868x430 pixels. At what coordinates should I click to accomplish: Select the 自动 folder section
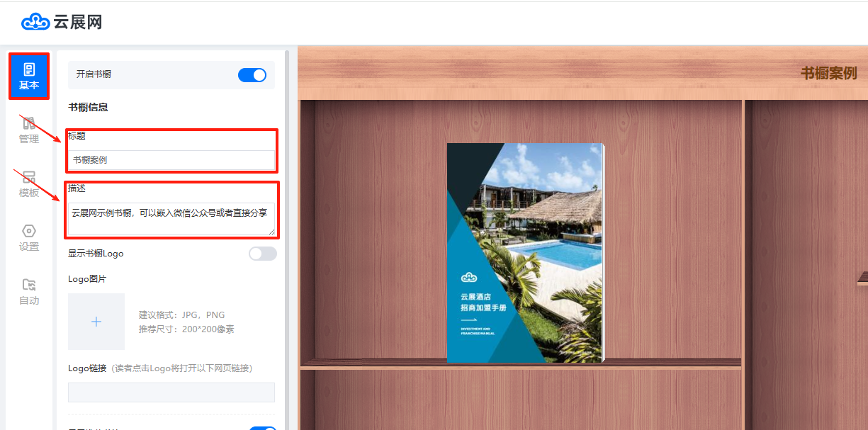pyautogui.click(x=29, y=292)
